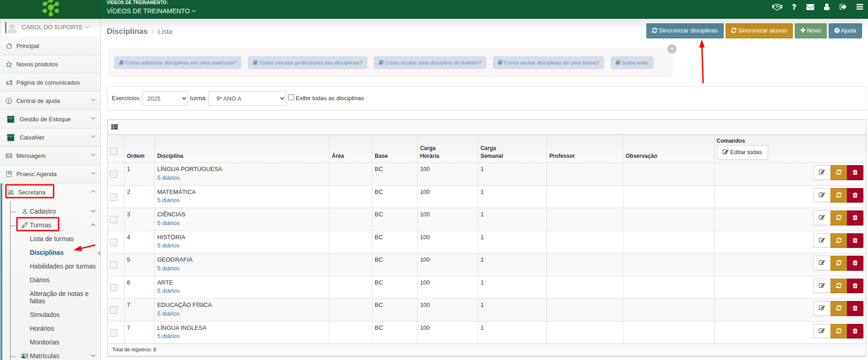Go to Diários in sidebar menu

click(x=40, y=280)
